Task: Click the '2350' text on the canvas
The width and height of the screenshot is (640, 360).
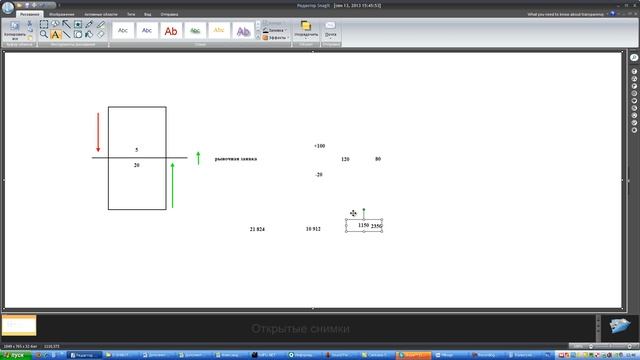Action: point(376,226)
